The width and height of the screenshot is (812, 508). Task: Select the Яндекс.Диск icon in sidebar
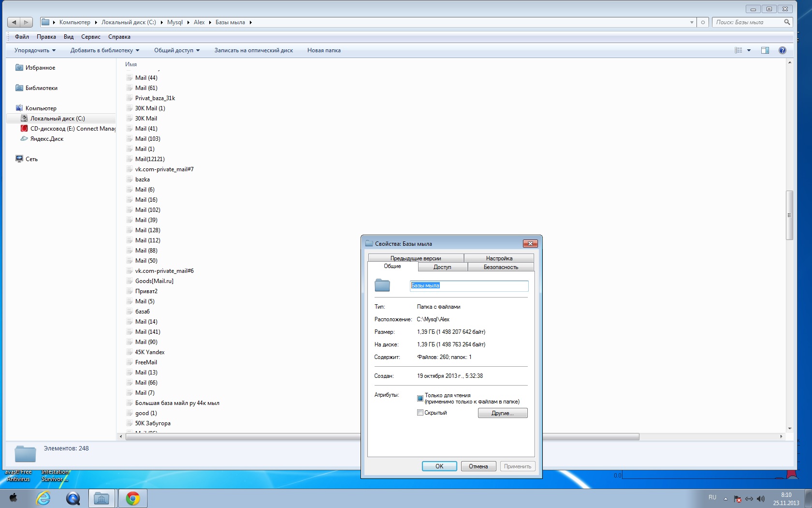tap(24, 139)
